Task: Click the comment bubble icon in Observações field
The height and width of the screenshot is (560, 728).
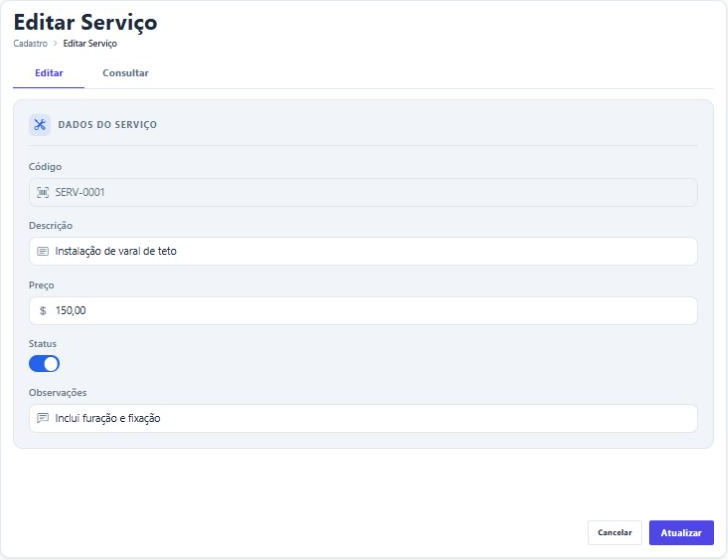Action: click(43, 418)
